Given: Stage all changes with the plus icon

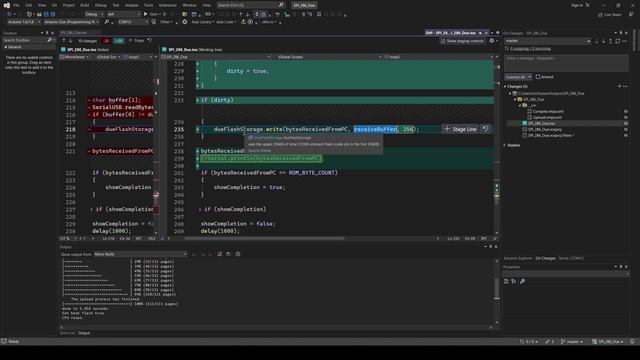Looking at the screenshot, I should 619,86.
